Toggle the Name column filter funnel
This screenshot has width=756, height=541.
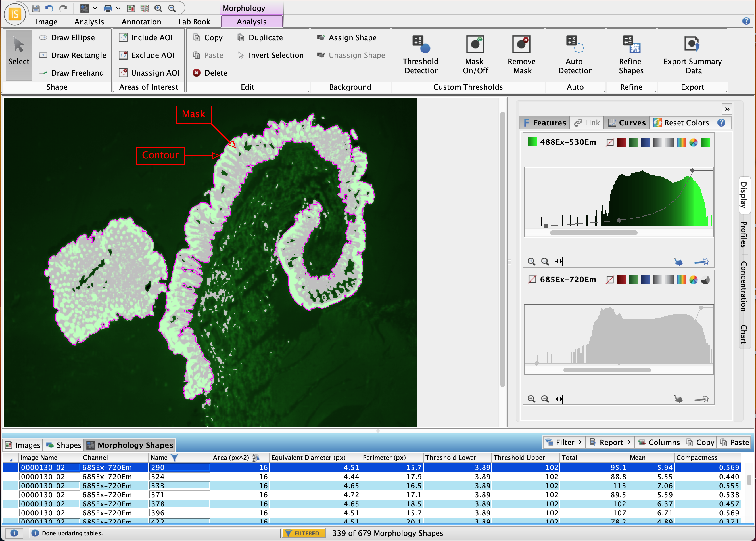click(x=174, y=457)
